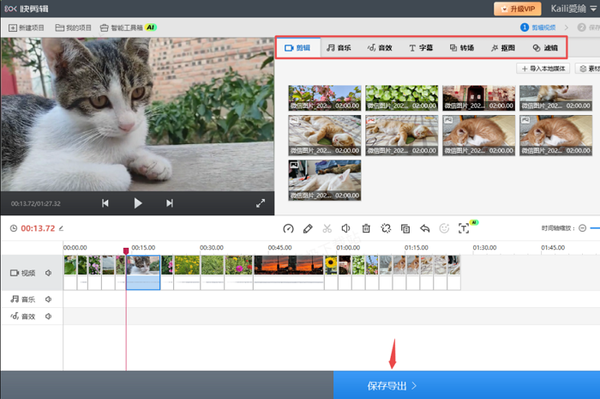Select the selected kitten clip on timeline
This screenshot has width=600, height=399.
pos(143,272)
